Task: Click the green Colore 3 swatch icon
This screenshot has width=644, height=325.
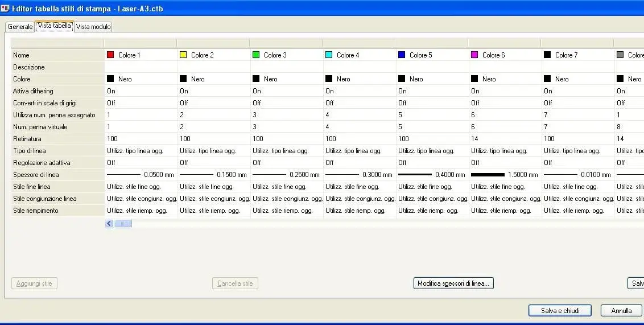Action: click(256, 55)
